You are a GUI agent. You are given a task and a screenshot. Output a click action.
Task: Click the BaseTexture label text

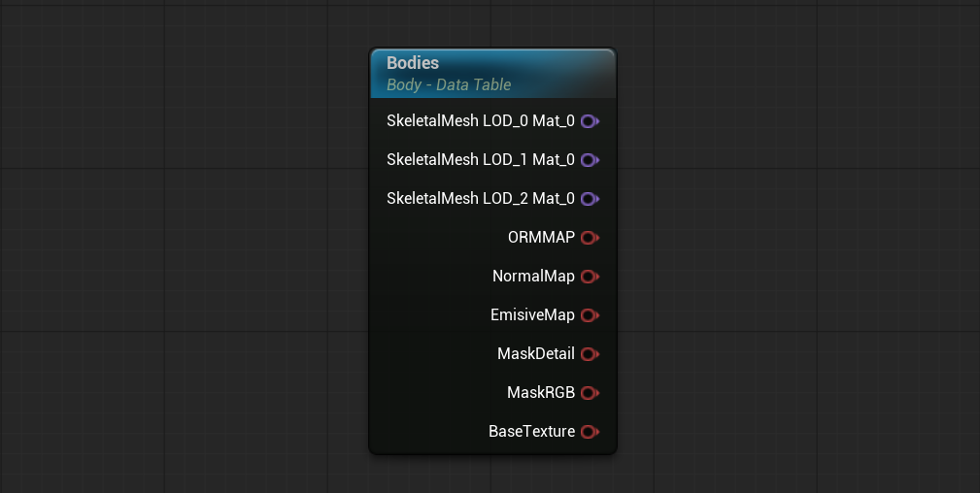point(532,431)
